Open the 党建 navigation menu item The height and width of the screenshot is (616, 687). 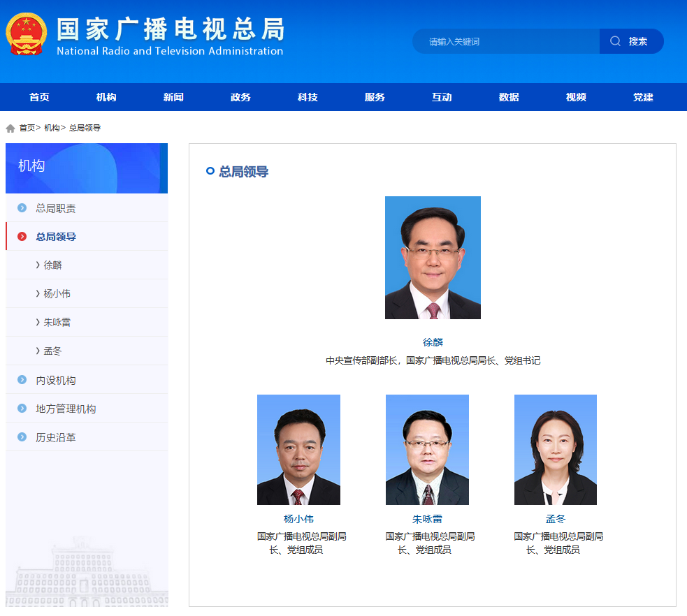click(x=643, y=97)
